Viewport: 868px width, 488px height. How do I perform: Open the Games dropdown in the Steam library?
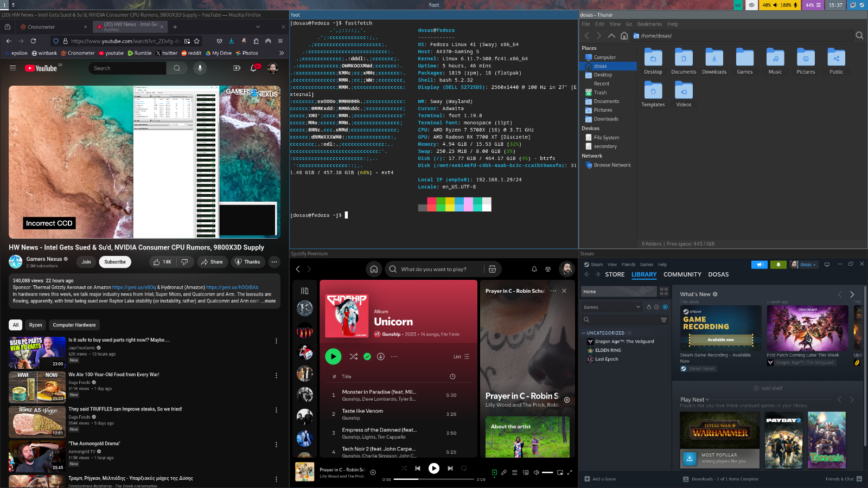tap(612, 307)
